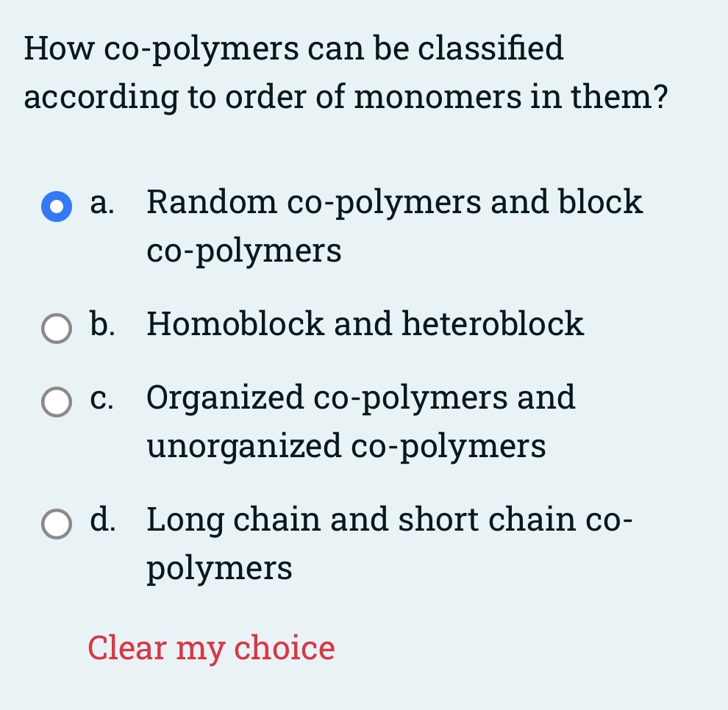The width and height of the screenshot is (728, 710).
Task: Click the filled radio next to option a
Action: (x=56, y=207)
